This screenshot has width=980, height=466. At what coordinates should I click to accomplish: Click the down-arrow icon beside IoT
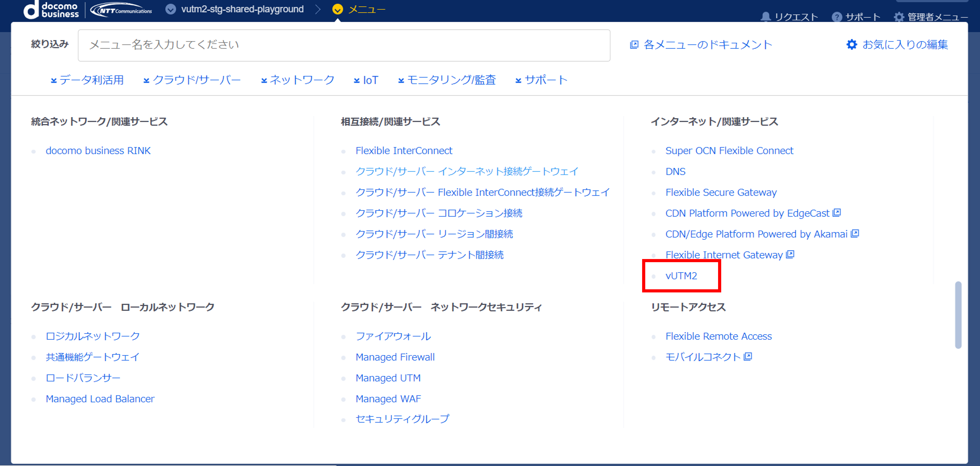pos(357,81)
